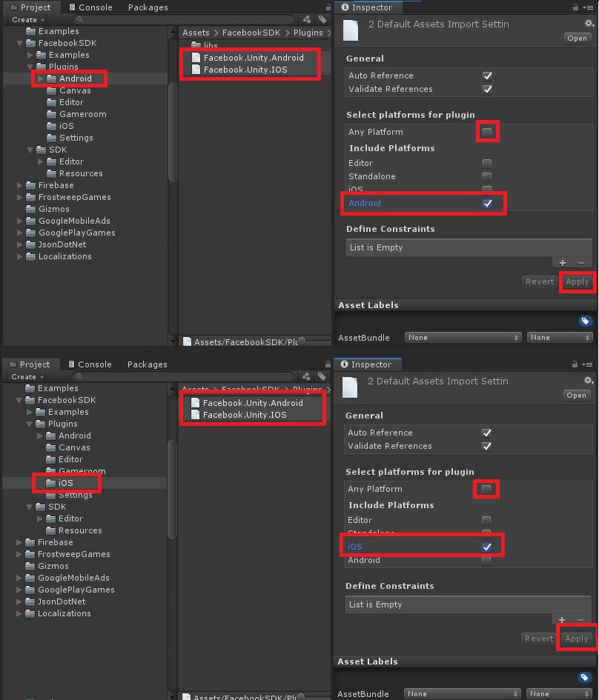
Task: Click the large asset document icon in upper Inspector header
Action: click(x=351, y=30)
